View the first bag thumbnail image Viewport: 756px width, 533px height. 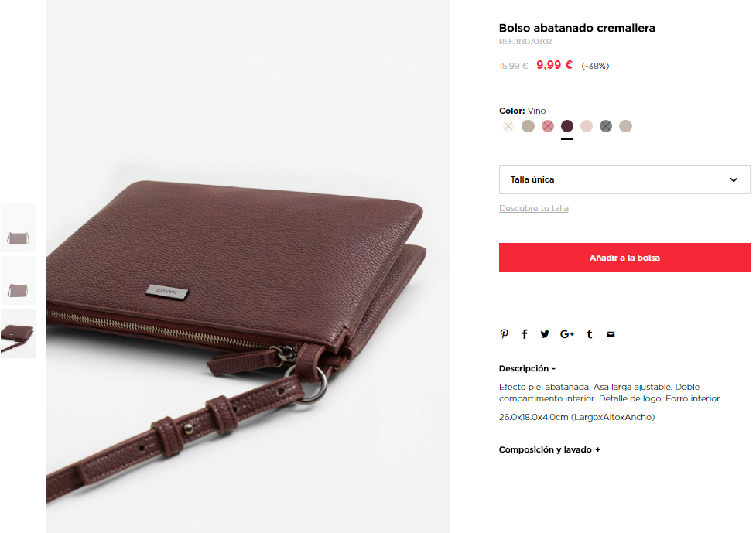pyautogui.click(x=18, y=228)
